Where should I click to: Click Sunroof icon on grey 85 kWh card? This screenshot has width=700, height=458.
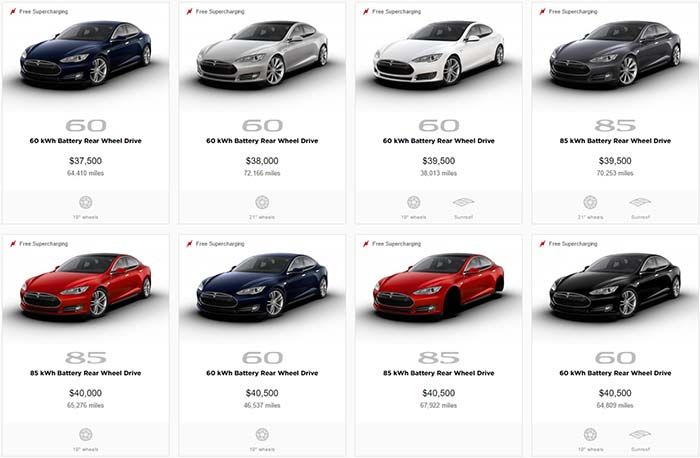(640, 202)
